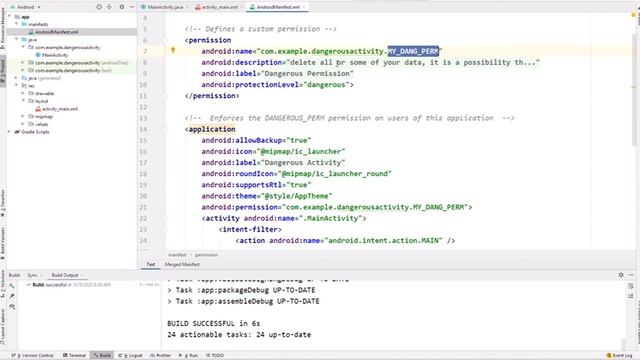Toggle the Build tool window button
Image resolution: width=640 pixels, height=360 pixels.
click(102, 356)
